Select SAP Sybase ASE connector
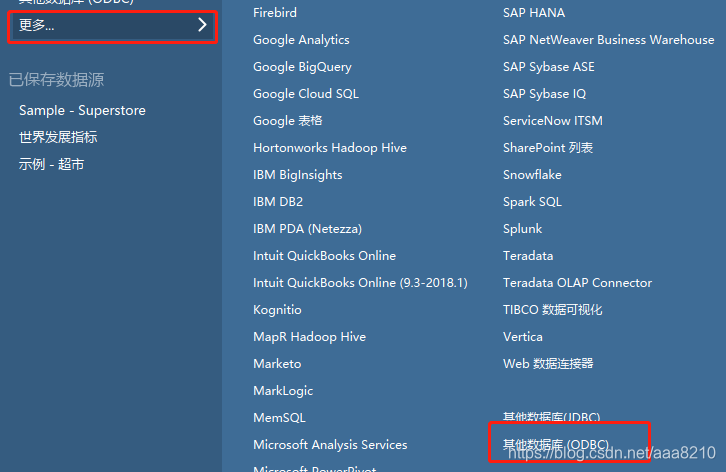726x472 pixels. click(x=549, y=67)
